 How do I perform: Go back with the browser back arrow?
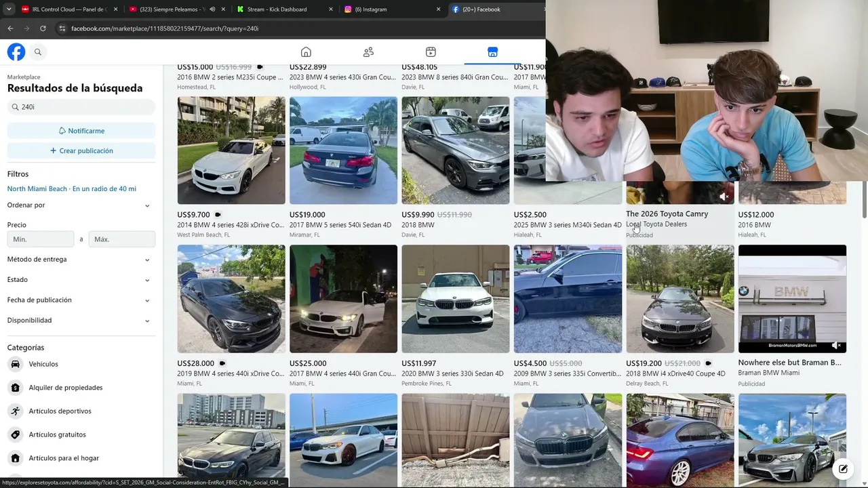pyautogui.click(x=10, y=28)
